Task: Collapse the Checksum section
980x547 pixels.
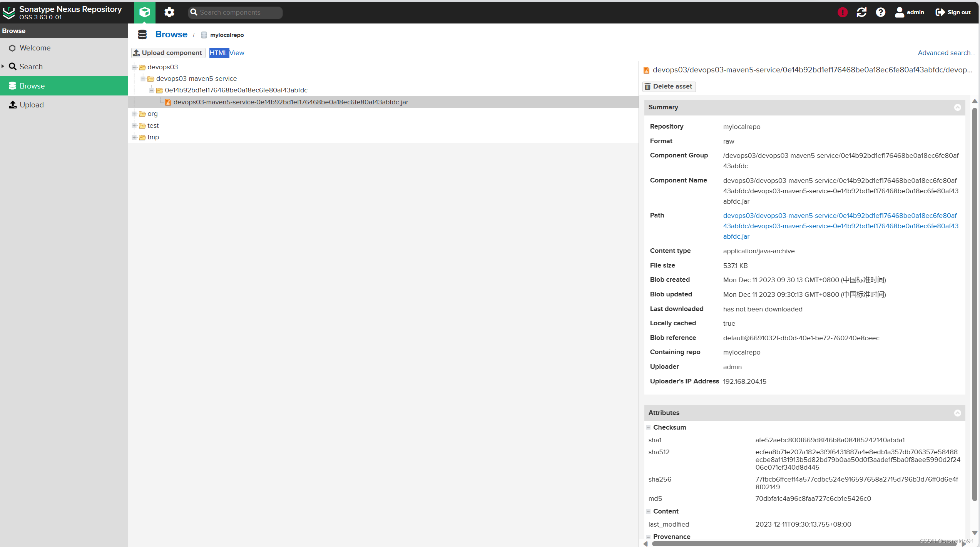Action: (x=649, y=427)
